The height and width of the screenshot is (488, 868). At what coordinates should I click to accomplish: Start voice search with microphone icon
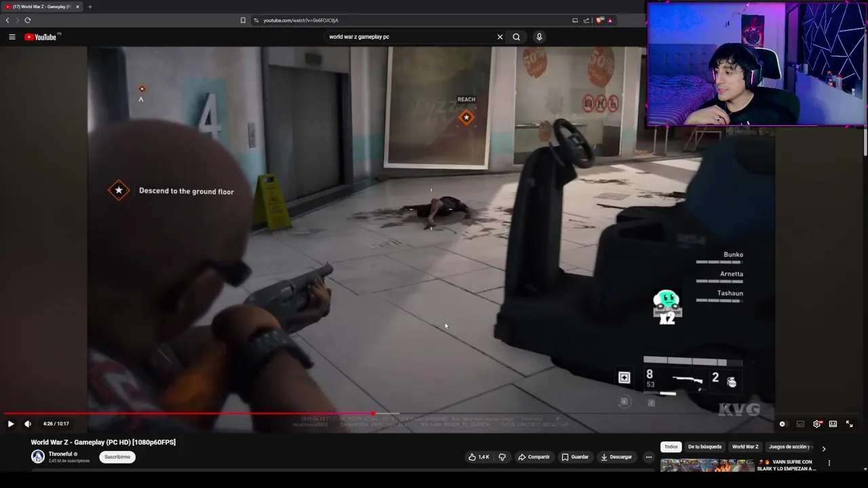pos(539,37)
